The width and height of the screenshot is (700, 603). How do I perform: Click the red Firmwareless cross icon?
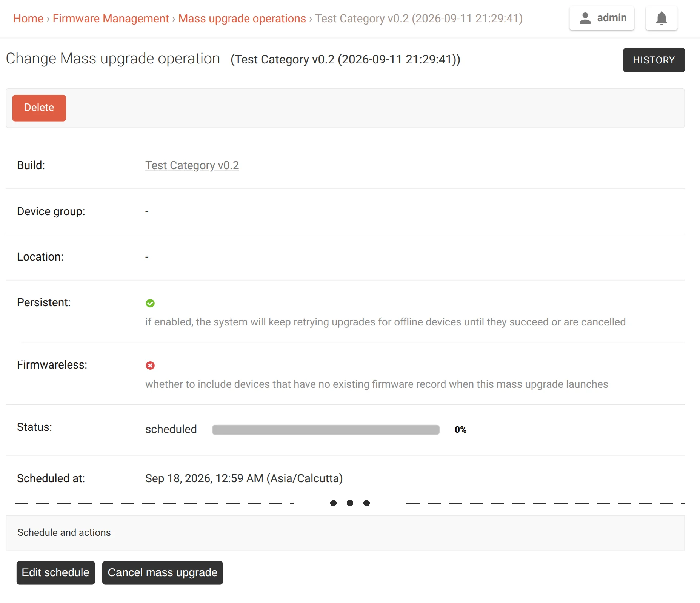point(150,366)
